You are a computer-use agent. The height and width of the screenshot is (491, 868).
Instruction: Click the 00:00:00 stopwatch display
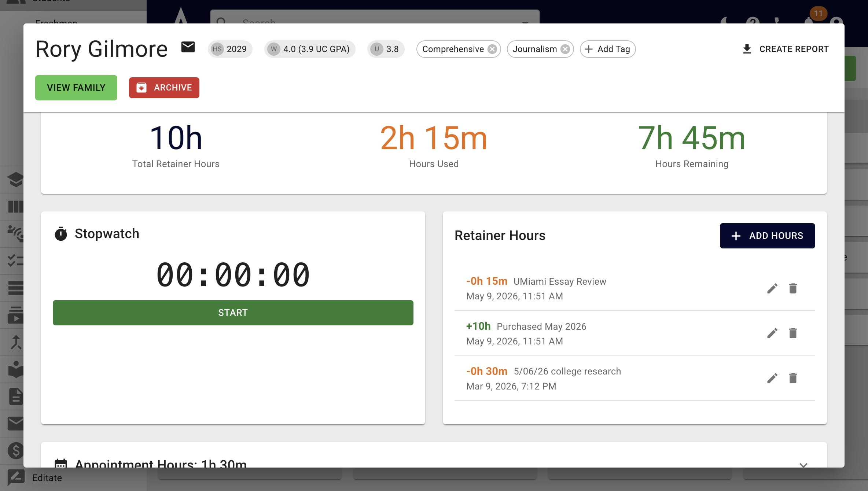click(x=233, y=274)
